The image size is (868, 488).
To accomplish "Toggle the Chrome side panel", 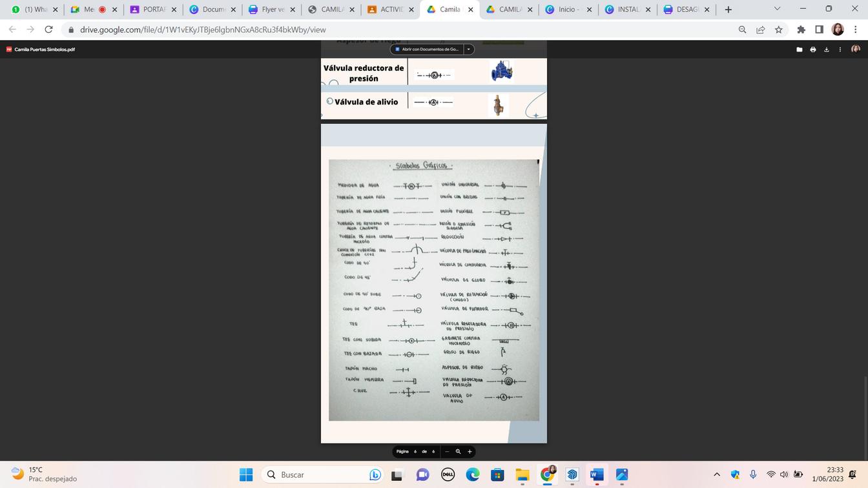I will (819, 30).
